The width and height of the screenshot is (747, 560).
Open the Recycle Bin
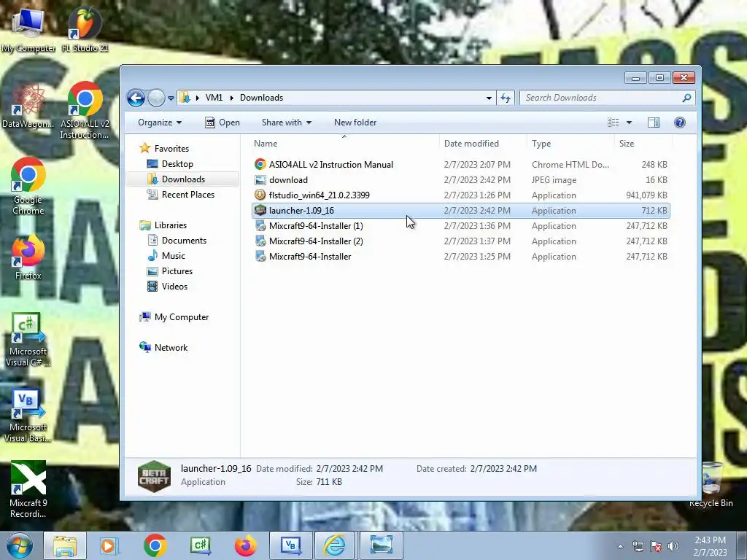point(711,486)
